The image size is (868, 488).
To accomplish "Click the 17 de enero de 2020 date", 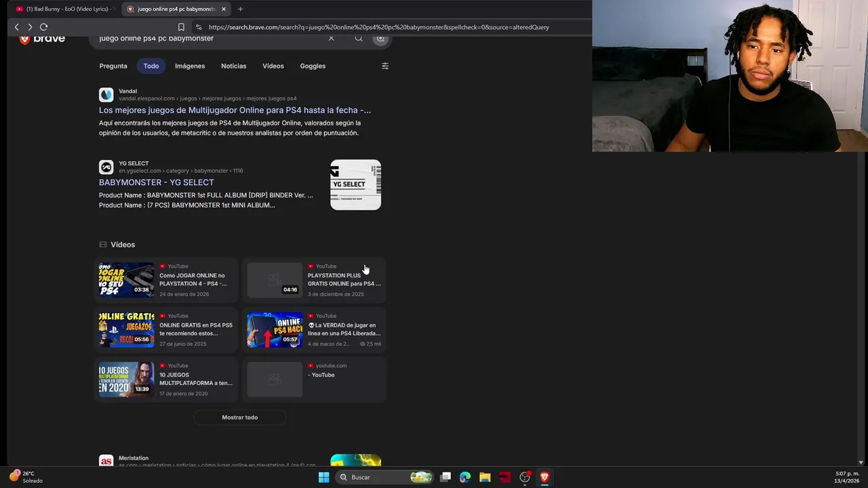I will pos(184,393).
